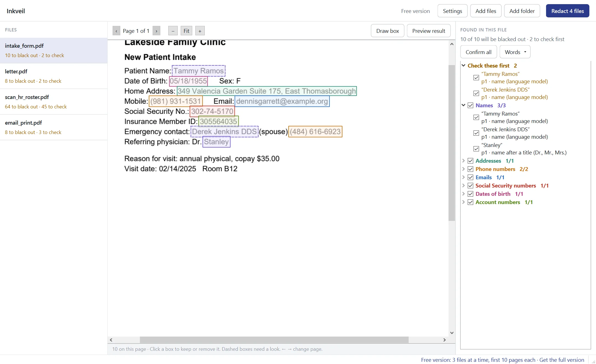Go to previous page arrow

click(x=116, y=31)
